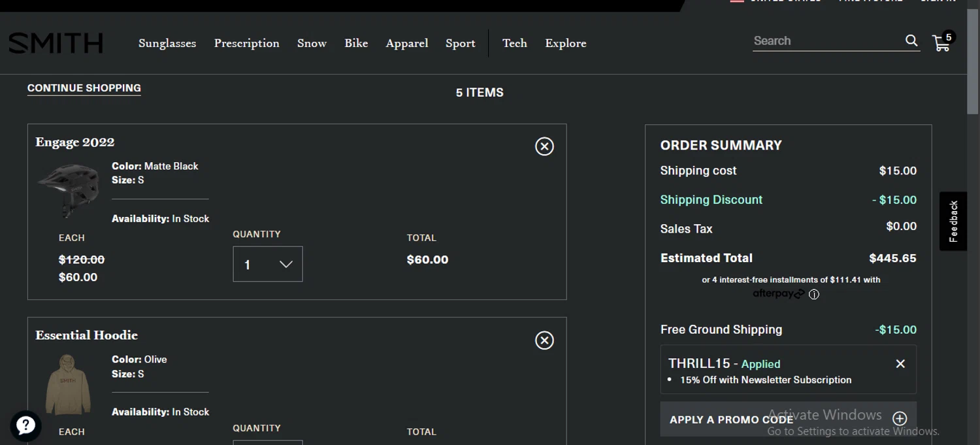Image resolution: width=980 pixels, height=445 pixels.
Task: Click the SMITH logo
Action: (x=56, y=43)
